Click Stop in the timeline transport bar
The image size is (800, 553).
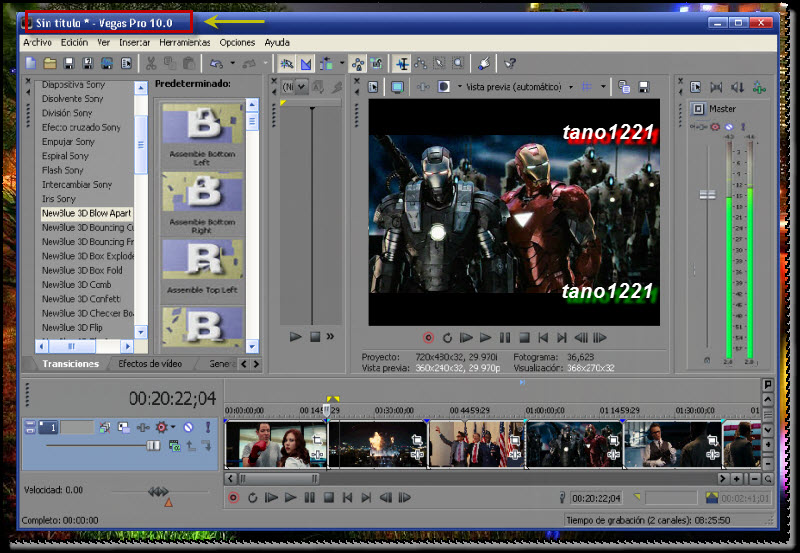329,497
